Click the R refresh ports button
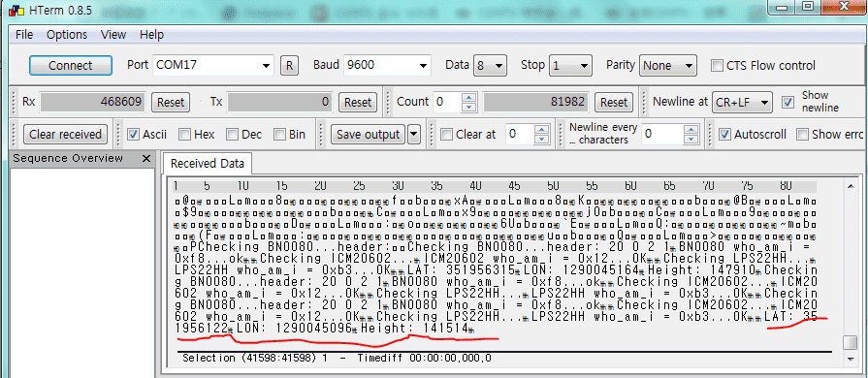The width and height of the screenshot is (868, 378). pyautogui.click(x=288, y=65)
